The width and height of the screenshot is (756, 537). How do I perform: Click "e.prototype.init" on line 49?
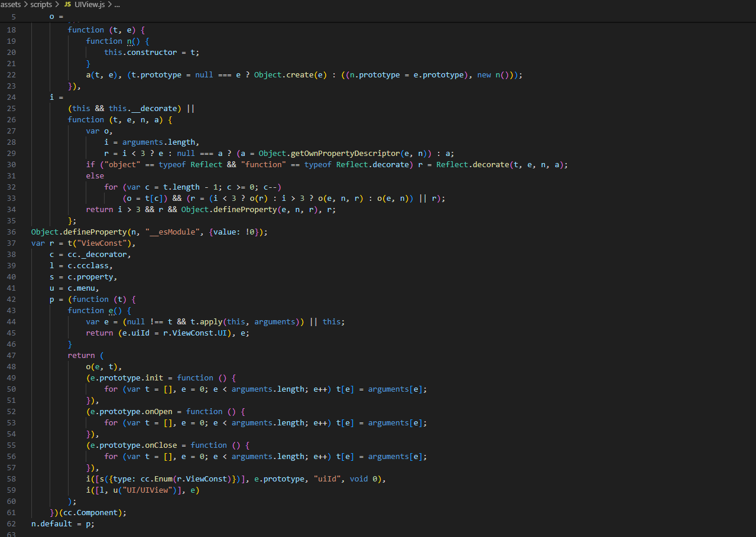click(x=126, y=377)
